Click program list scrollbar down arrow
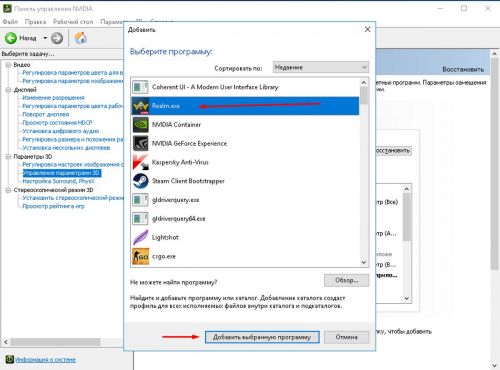The image size is (500, 370). tap(364, 262)
